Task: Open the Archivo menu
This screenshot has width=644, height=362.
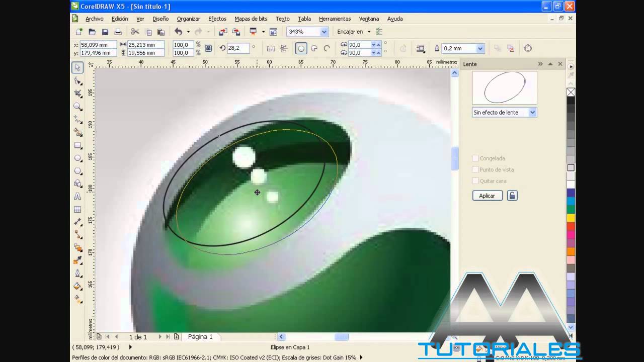Action: (x=94, y=19)
